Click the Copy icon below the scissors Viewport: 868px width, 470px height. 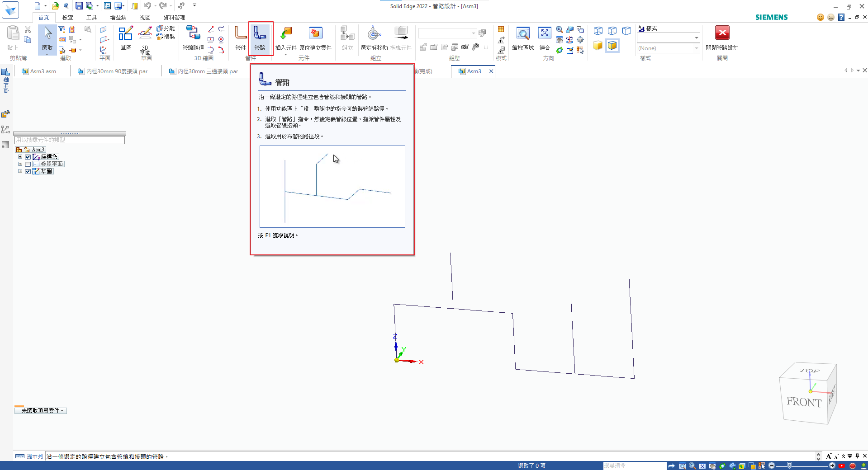(x=28, y=39)
